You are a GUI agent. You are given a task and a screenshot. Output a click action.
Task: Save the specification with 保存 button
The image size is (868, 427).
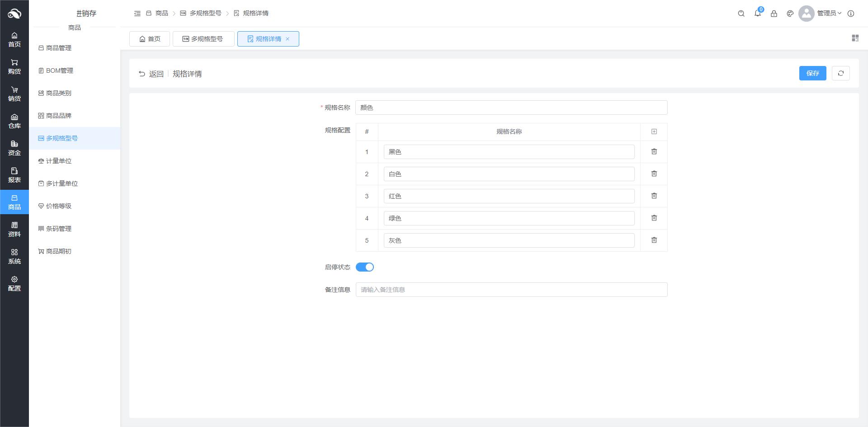(x=812, y=73)
